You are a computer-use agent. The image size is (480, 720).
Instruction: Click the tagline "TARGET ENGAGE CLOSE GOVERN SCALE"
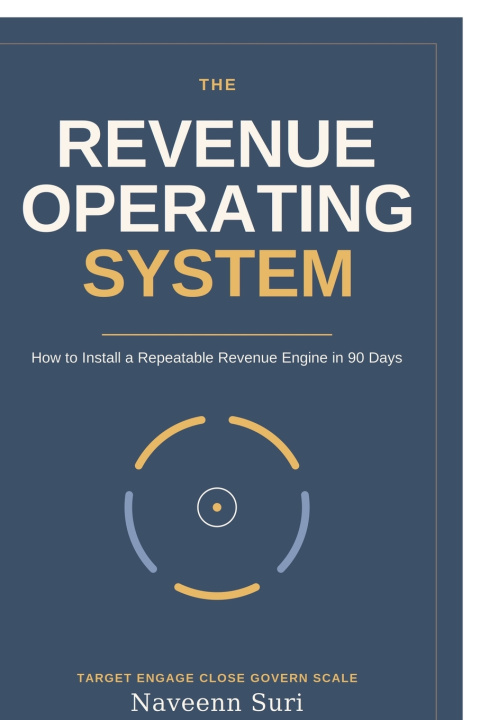click(217, 678)
